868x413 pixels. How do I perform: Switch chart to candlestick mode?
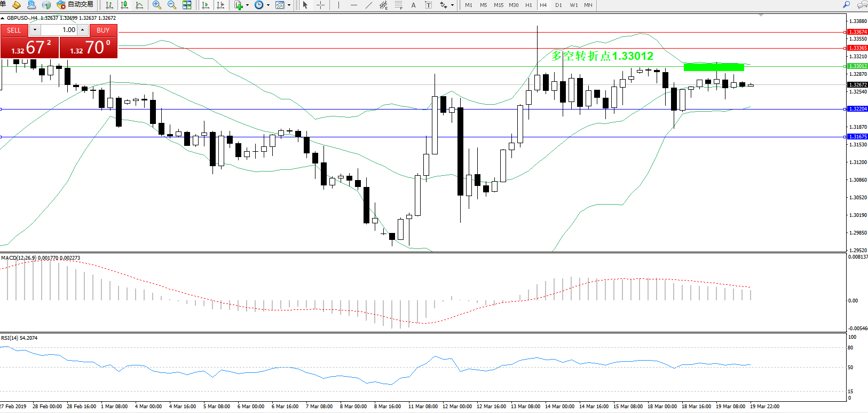coord(124,5)
